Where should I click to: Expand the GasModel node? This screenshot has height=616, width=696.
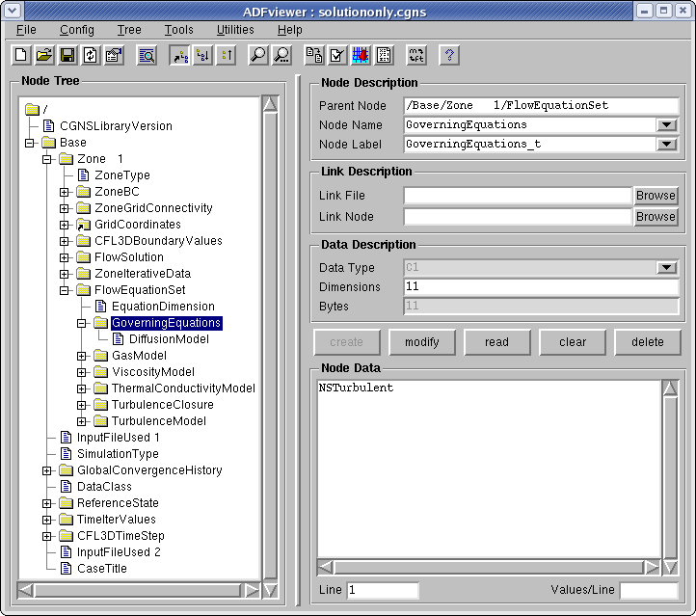click(82, 356)
